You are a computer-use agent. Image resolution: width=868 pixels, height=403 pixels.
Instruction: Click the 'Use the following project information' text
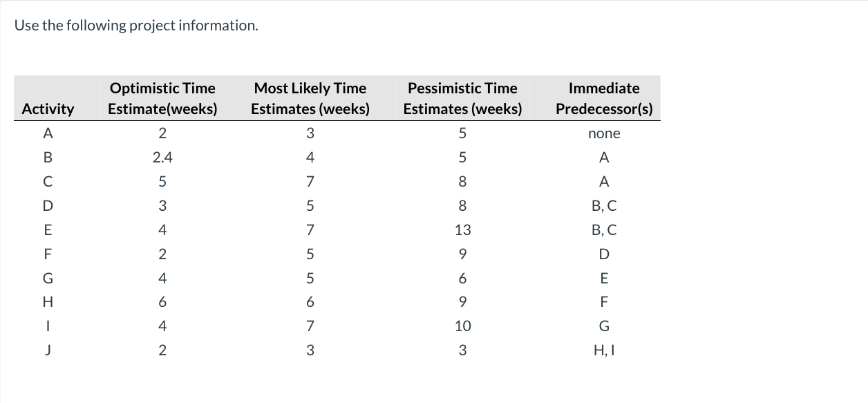click(x=136, y=26)
